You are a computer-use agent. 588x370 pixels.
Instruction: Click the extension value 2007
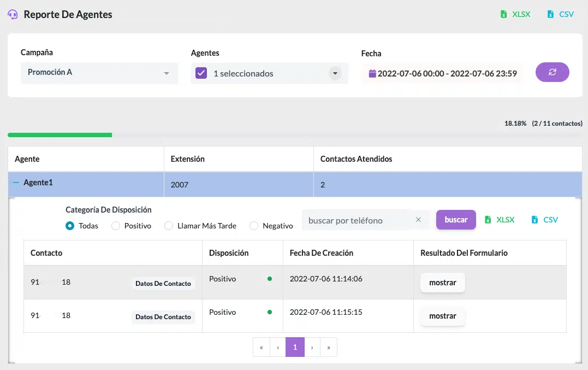click(180, 185)
